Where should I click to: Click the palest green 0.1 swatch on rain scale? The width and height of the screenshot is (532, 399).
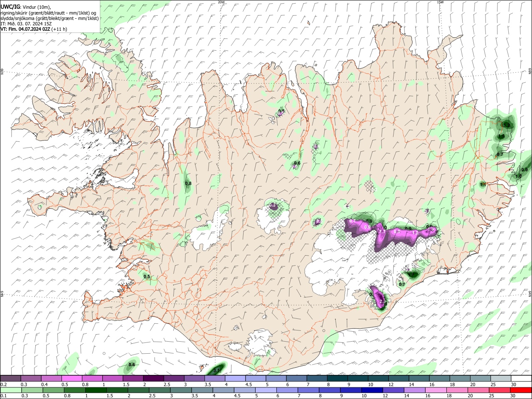[x=11, y=390]
